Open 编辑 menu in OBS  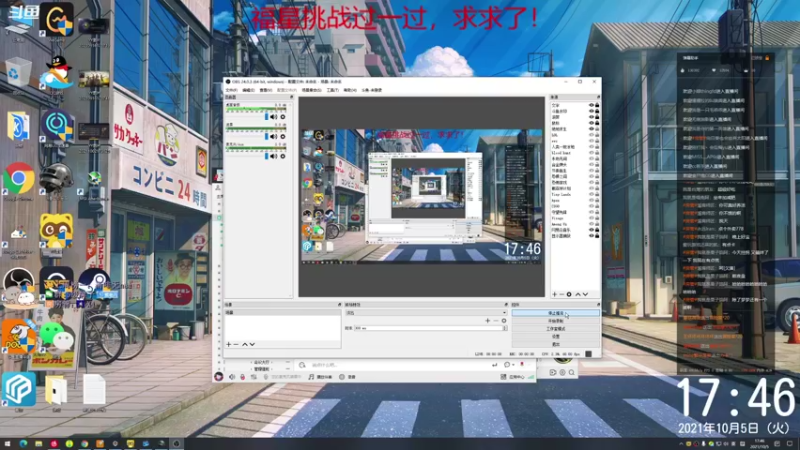click(248, 90)
